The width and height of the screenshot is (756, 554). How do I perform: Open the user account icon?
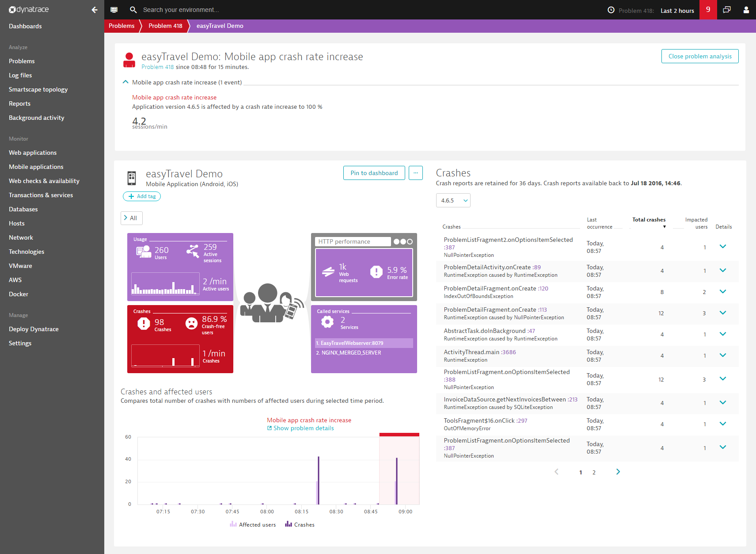click(x=746, y=10)
